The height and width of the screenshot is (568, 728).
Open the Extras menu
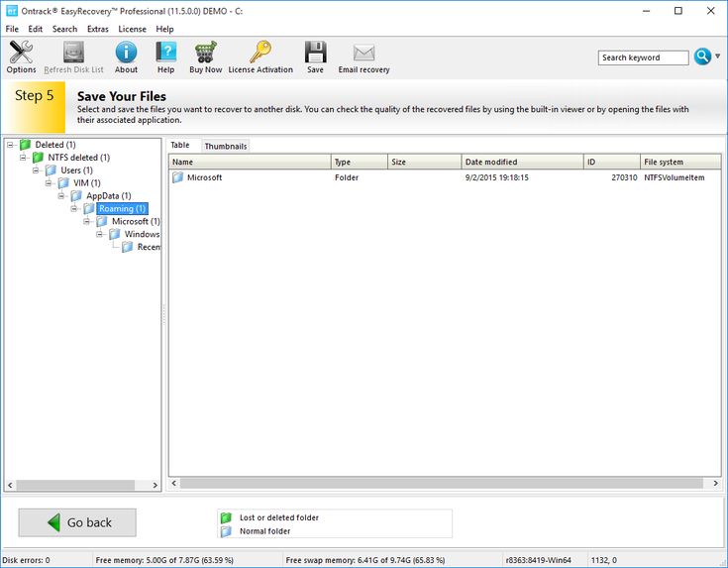97,29
